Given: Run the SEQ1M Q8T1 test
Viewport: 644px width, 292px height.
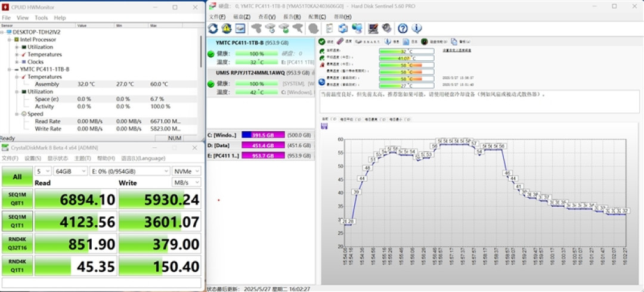Looking at the screenshot, I should [17, 199].
